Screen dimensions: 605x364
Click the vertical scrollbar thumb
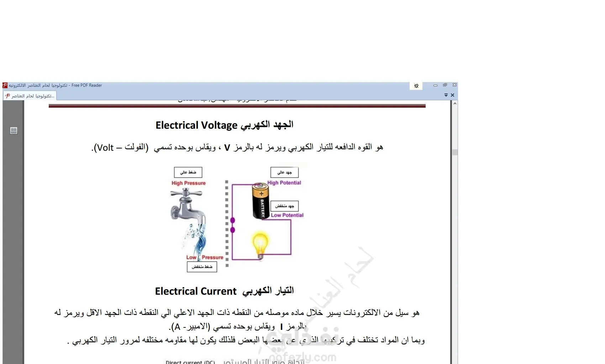(x=455, y=152)
